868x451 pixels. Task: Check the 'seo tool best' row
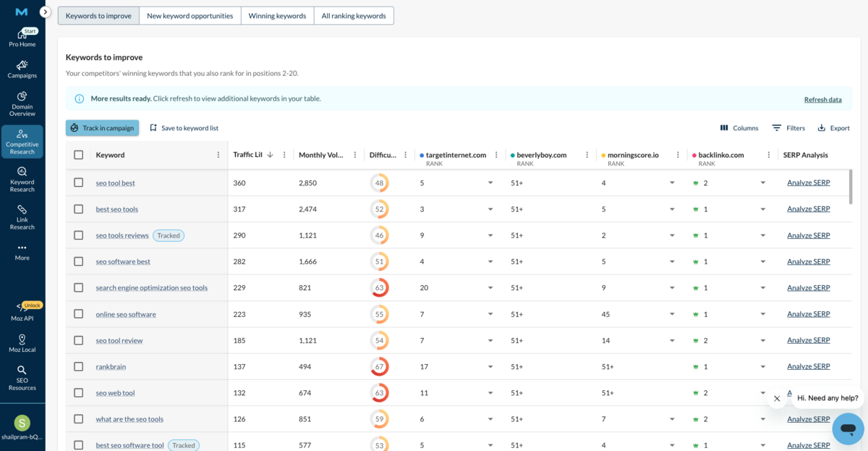click(78, 183)
